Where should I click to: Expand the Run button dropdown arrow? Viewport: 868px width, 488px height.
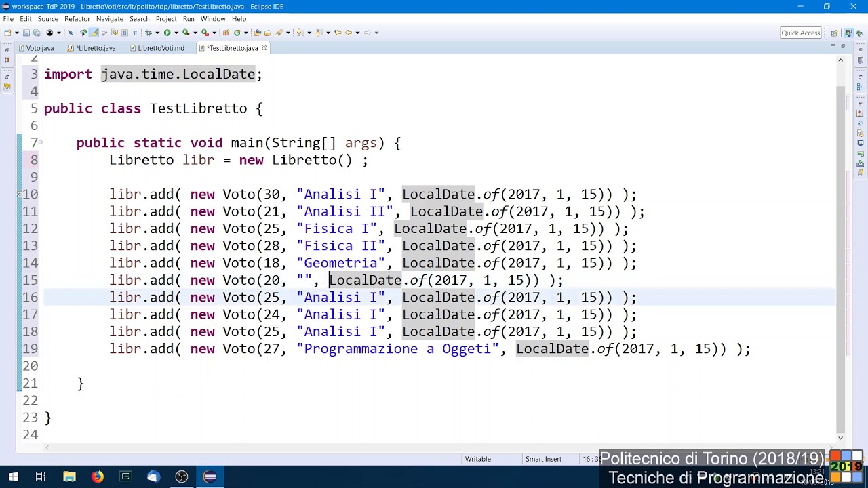pyautogui.click(x=176, y=33)
